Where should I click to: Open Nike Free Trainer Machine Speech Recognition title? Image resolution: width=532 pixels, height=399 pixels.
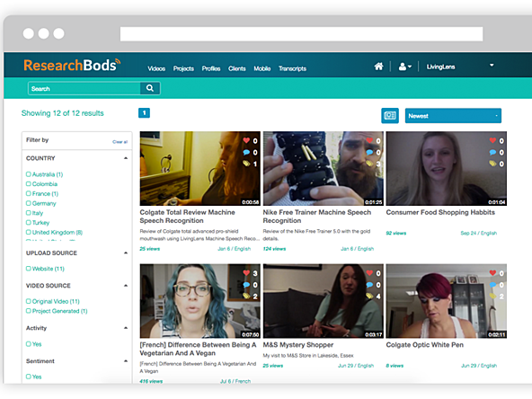pyautogui.click(x=317, y=217)
